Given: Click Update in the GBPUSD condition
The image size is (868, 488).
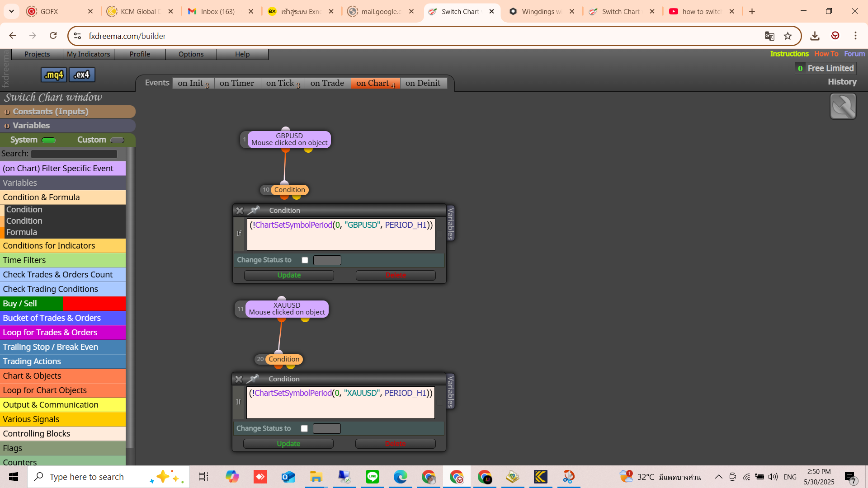Looking at the screenshot, I should [x=289, y=275].
